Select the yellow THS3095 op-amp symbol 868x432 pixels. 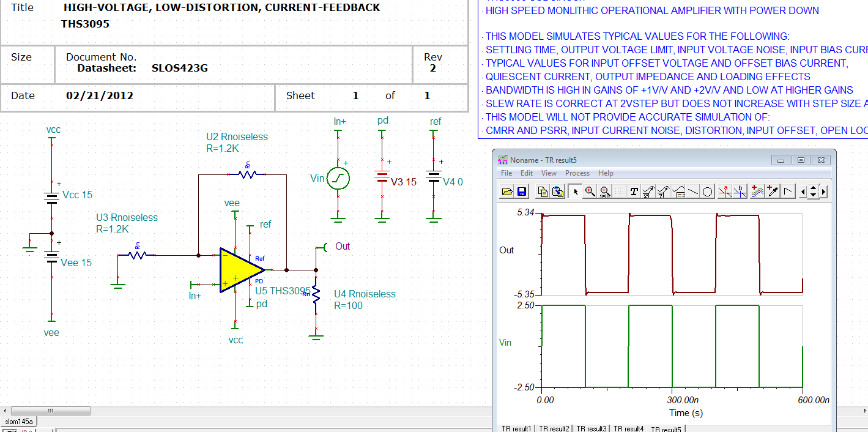point(241,270)
